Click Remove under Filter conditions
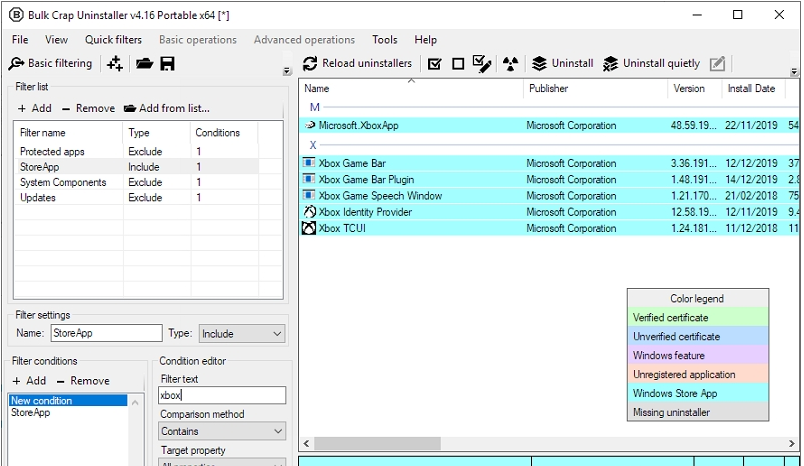The height and width of the screenshot is (466, 804). tap(83, 381)
